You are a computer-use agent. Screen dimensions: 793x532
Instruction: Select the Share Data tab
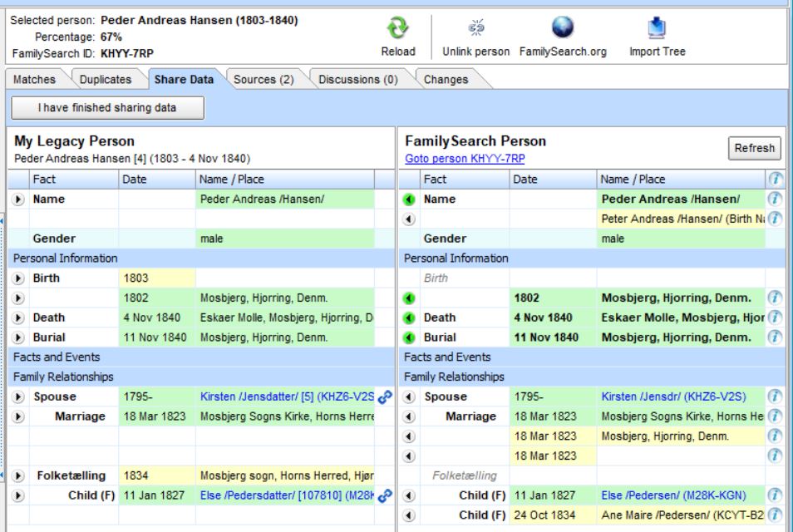[184, 80]
